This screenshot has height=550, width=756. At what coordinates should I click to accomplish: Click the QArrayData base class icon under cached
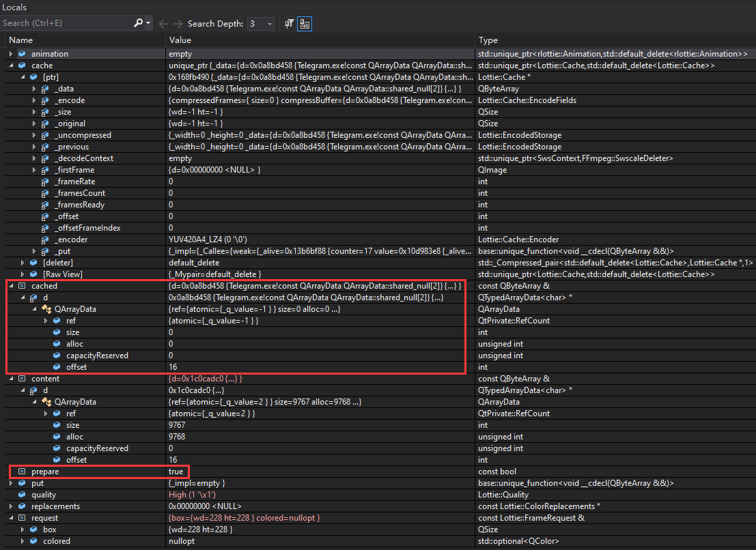click(x=46, y=308)
